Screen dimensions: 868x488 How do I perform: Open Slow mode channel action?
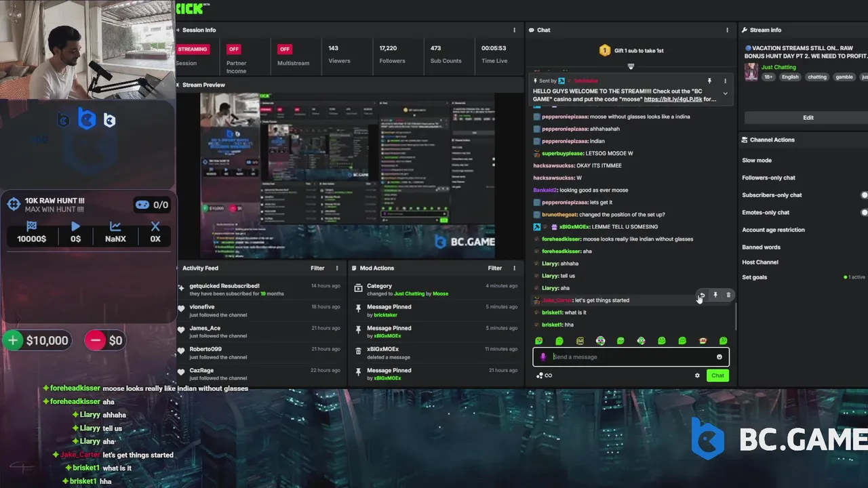pos(757,161)
